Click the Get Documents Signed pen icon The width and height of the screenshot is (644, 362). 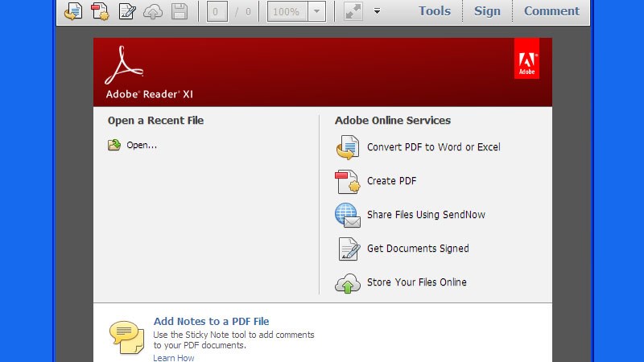(349, 249)
